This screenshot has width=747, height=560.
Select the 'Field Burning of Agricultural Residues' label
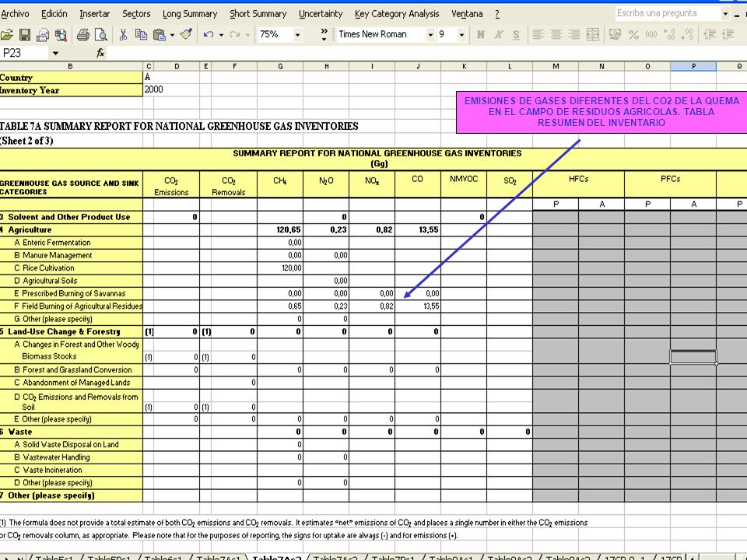coord(82,306)
